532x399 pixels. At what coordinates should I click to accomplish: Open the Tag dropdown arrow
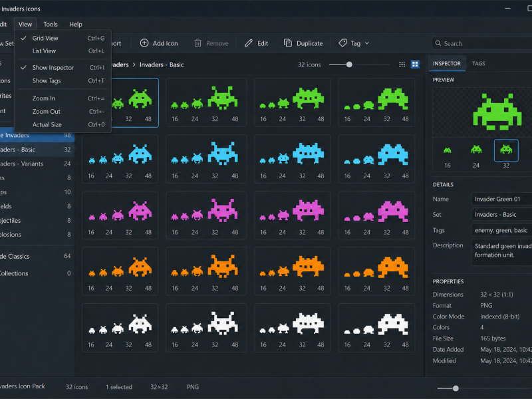point(367,43)
